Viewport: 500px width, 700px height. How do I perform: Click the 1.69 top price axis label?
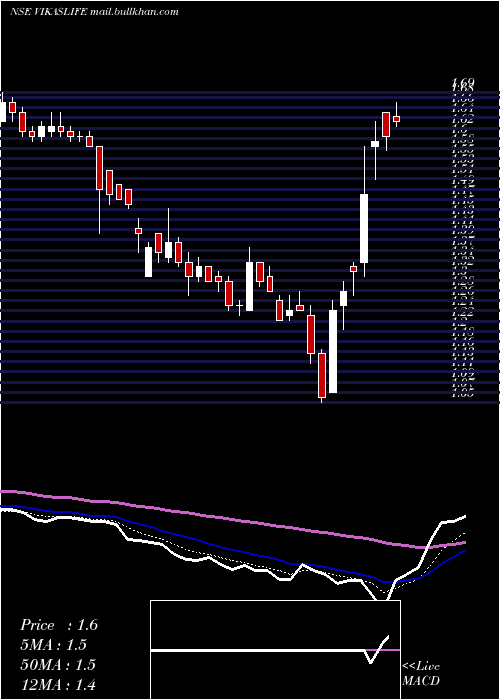[463, 82]
